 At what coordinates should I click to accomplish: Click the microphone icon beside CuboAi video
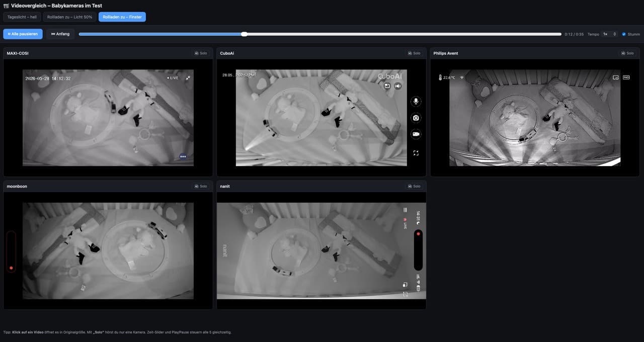coord(416,102)
